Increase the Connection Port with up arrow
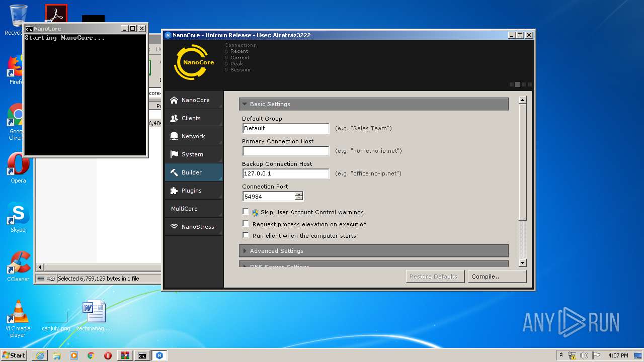Image resolution: width=644 pixels, height=362 pixels. pos(299,195)
